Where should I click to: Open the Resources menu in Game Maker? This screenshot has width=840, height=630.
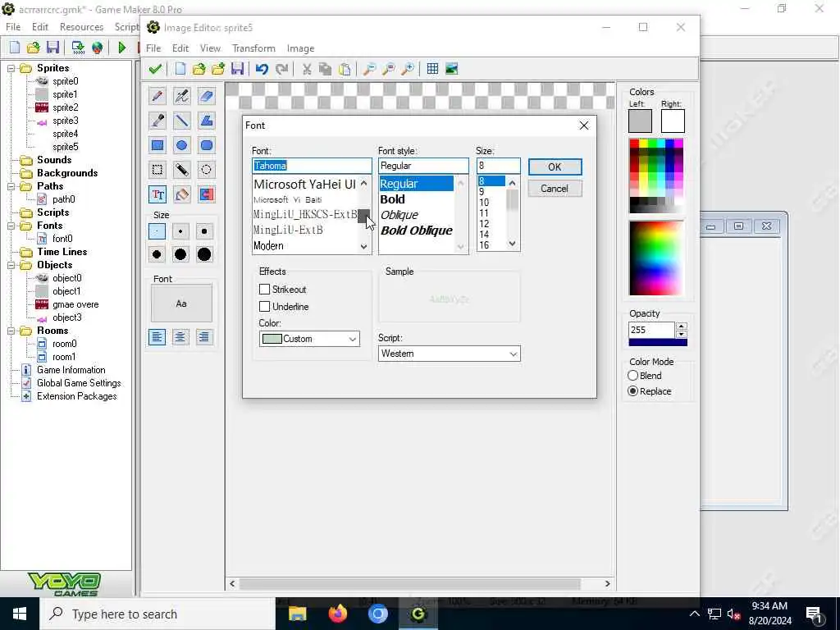click(81, 27)
